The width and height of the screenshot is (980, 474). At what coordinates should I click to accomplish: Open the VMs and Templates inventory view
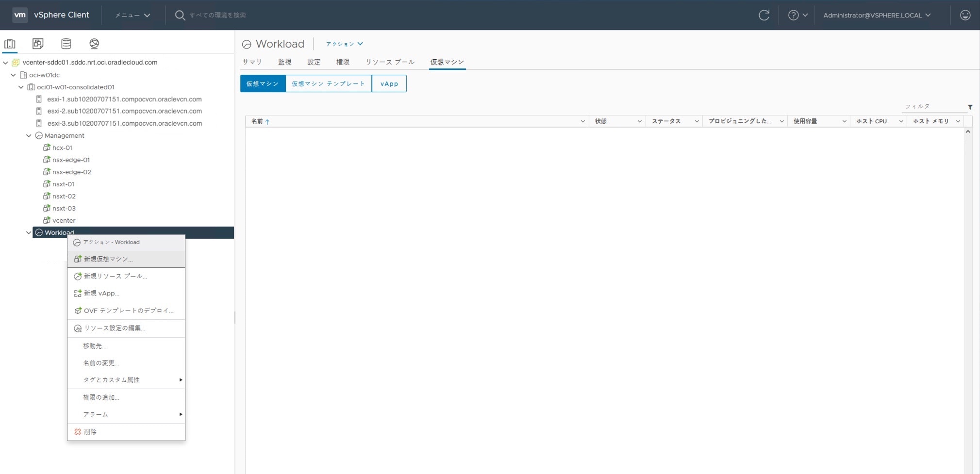[x=38, y=44]
